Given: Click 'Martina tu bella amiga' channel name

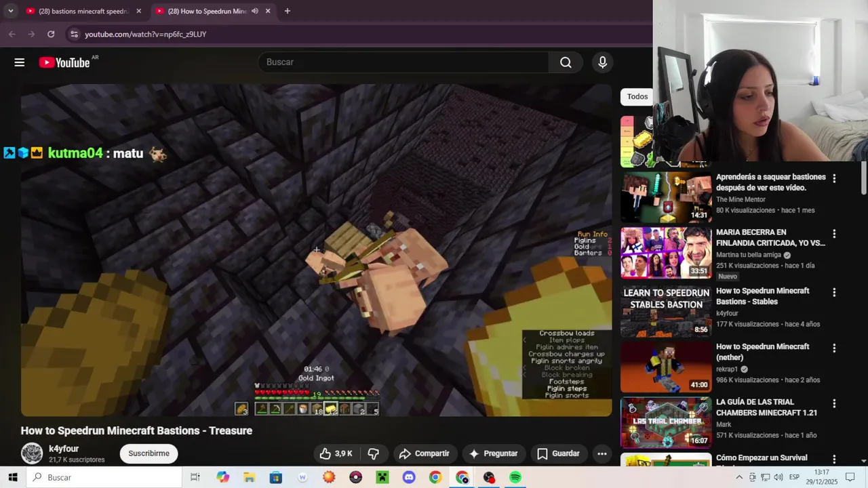Looking at the screenshot, I should coord(749,255).
